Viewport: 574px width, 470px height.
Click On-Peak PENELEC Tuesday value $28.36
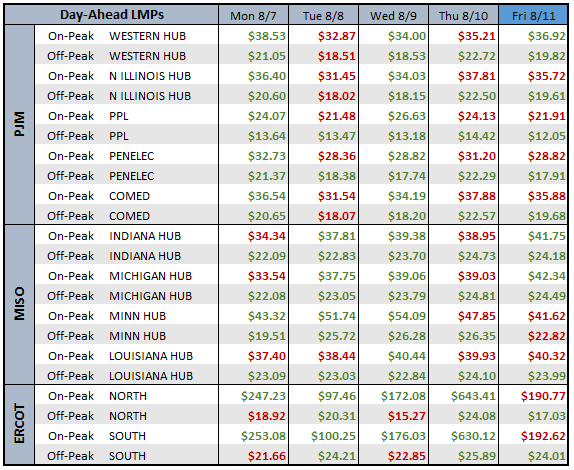(x=336, y=156)
